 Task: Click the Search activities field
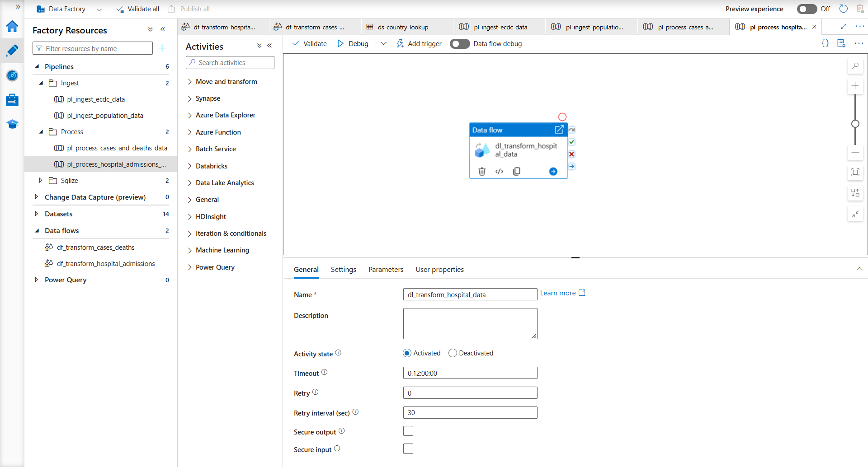pos(230,63)
